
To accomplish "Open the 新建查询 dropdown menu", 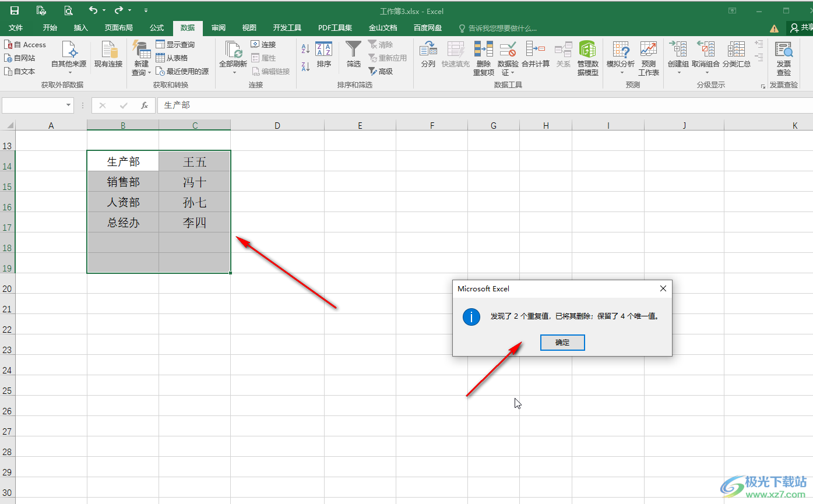I will [149, 73].
